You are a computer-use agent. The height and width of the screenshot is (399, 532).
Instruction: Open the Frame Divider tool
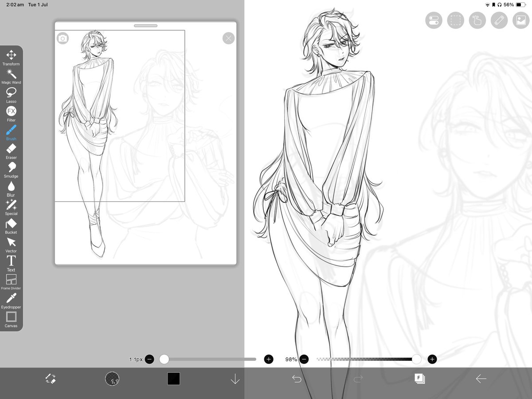[x=11, y=282]
